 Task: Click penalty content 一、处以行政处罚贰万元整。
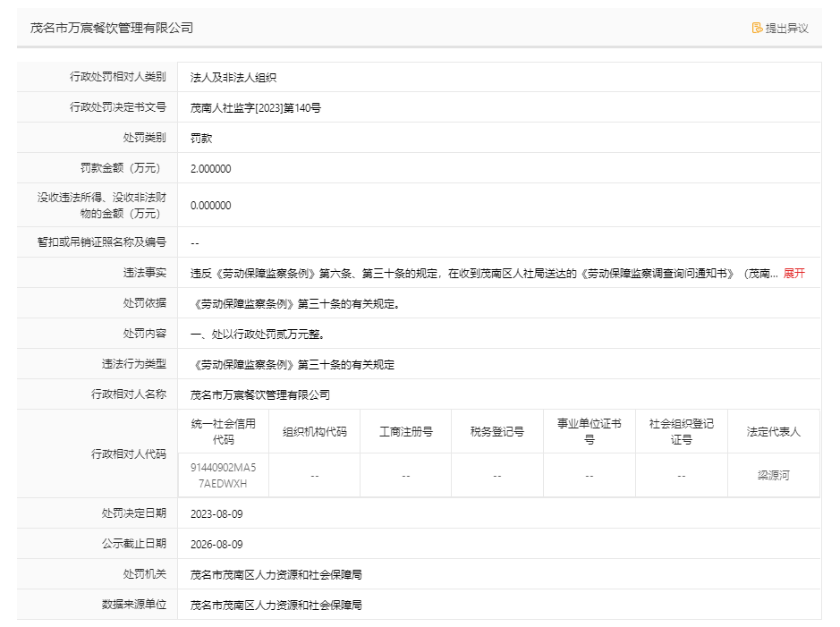tap(258, 335)
